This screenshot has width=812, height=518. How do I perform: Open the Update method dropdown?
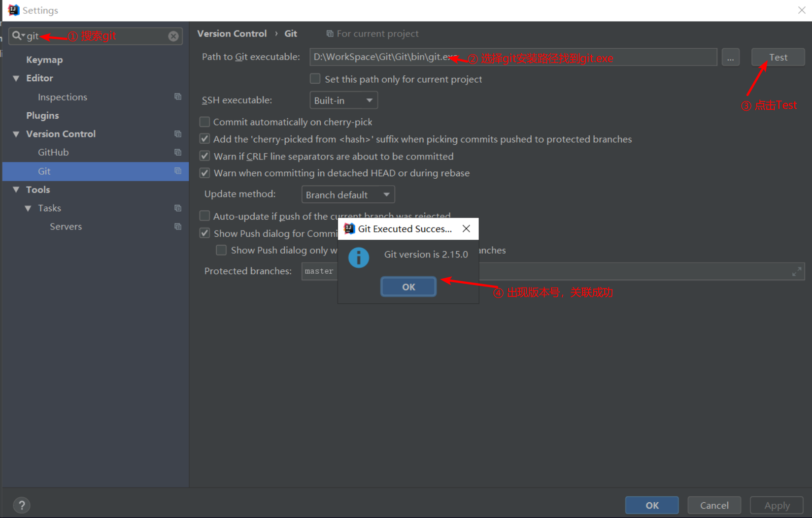coord(348,194)
